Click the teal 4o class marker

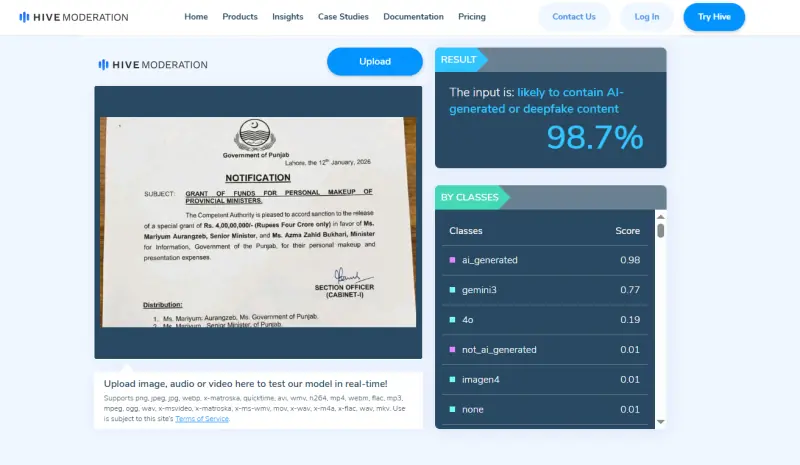tap(452, 320)
